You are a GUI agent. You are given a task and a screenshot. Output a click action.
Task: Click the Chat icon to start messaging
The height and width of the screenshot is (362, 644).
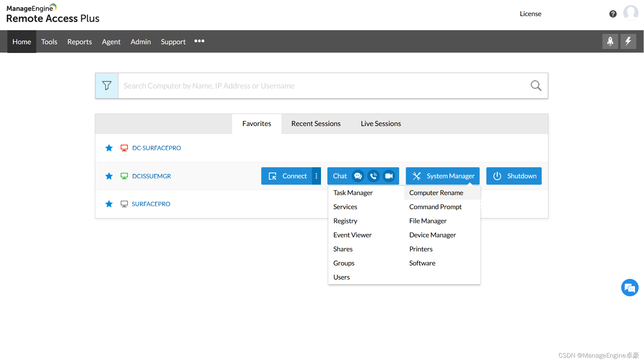click(358, 176)
